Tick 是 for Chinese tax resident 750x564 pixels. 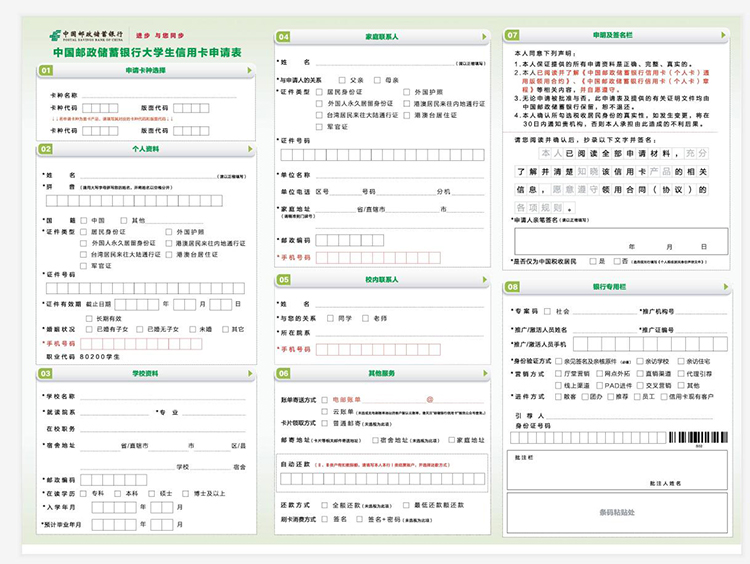click(x=593, y=261)
